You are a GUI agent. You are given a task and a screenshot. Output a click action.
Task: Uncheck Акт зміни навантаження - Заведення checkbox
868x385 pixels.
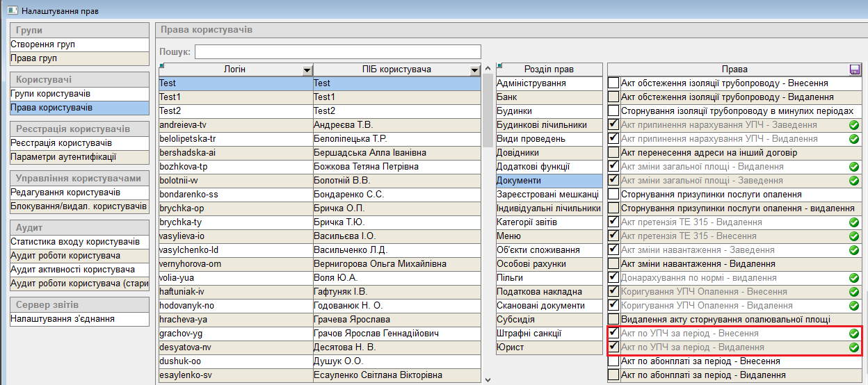[613, 250]
